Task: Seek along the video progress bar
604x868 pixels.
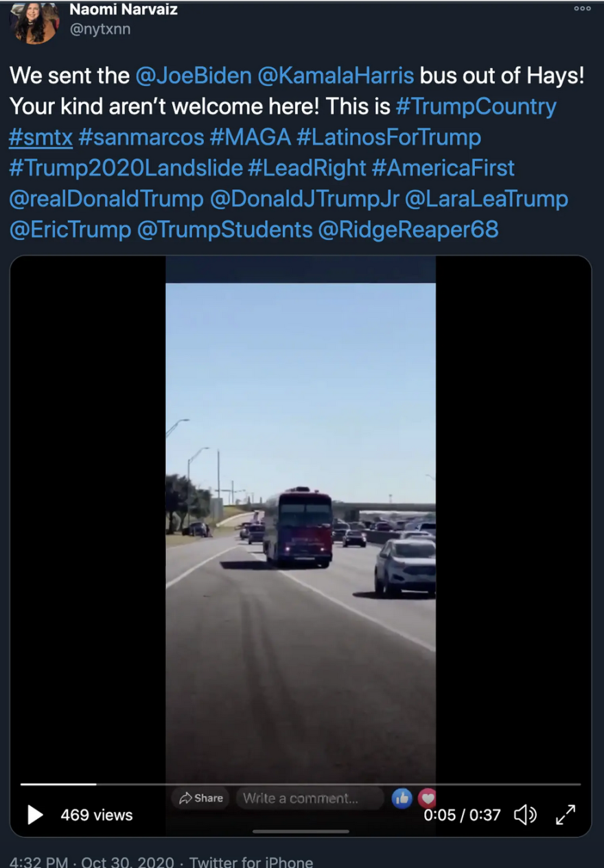Action: point(301,784)
